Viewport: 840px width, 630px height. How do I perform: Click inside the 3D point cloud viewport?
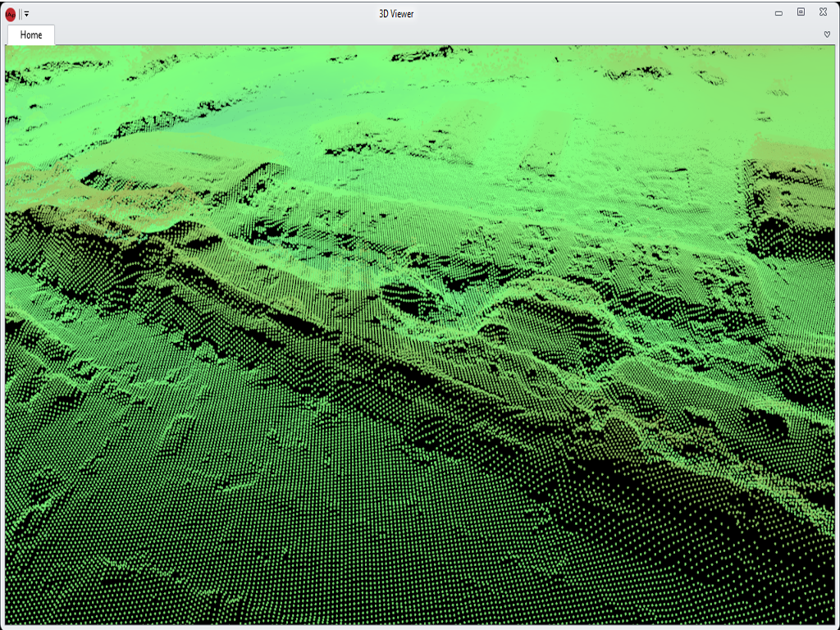[420, 335]
